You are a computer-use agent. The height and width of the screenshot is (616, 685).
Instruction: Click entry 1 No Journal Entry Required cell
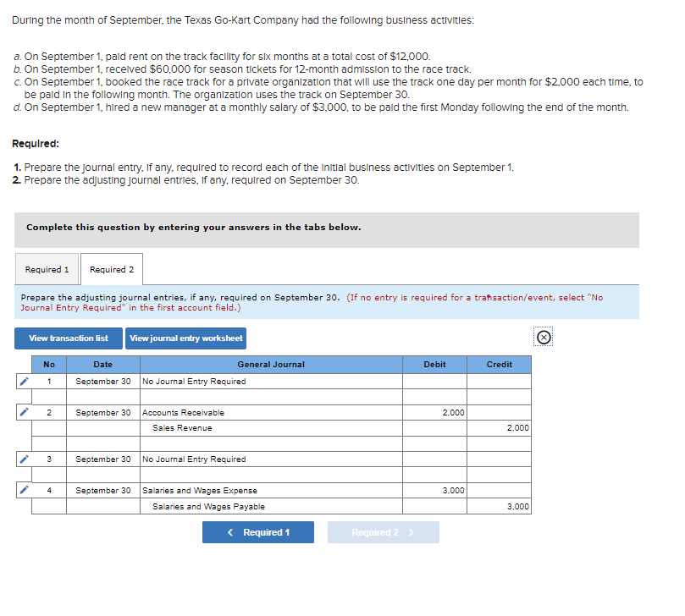tap(271, 381)
